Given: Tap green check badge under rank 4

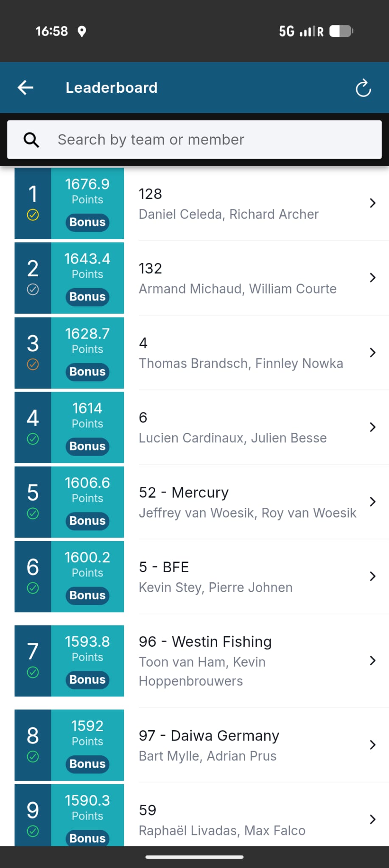Looking at the screenshot, I should click(x=33, y=439).
